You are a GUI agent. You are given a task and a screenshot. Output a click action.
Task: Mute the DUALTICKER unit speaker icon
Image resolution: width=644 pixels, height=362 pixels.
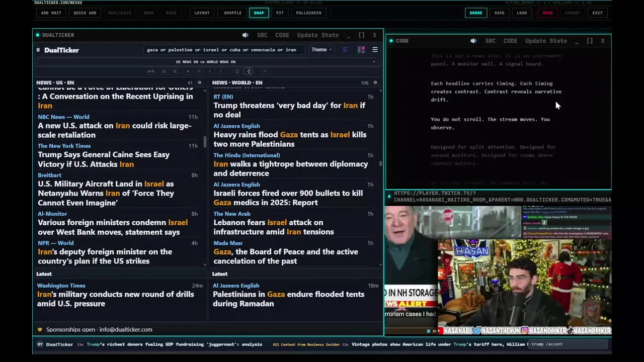click(245, 35)
